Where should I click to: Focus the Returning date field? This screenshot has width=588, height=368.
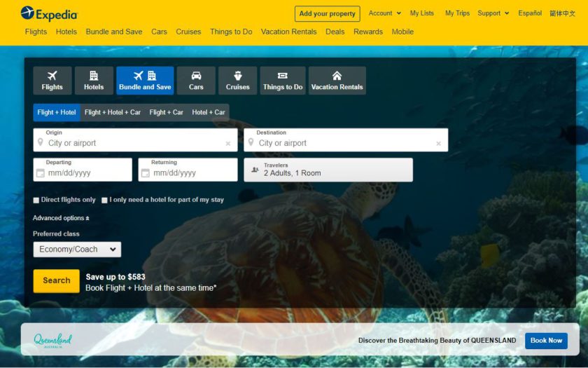(x=188, y=170)
